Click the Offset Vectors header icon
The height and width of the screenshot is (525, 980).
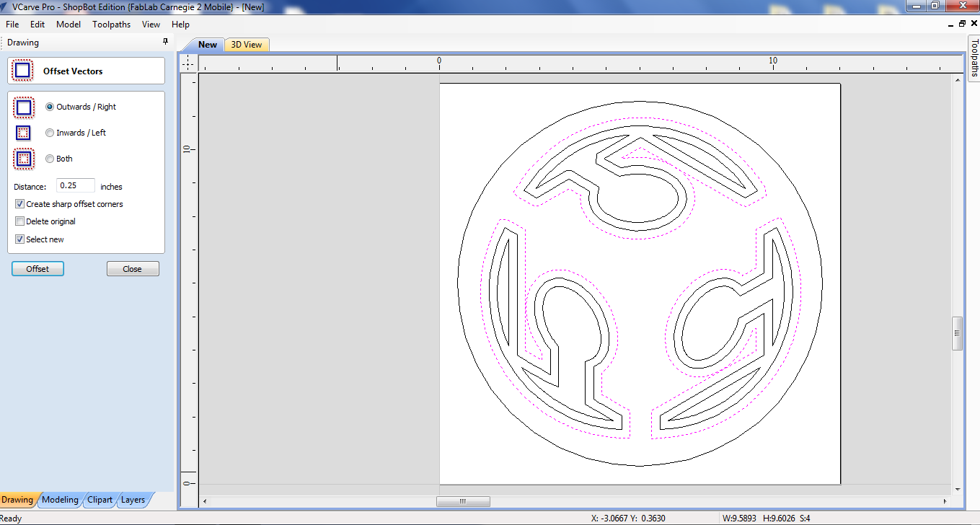[23, 71]
